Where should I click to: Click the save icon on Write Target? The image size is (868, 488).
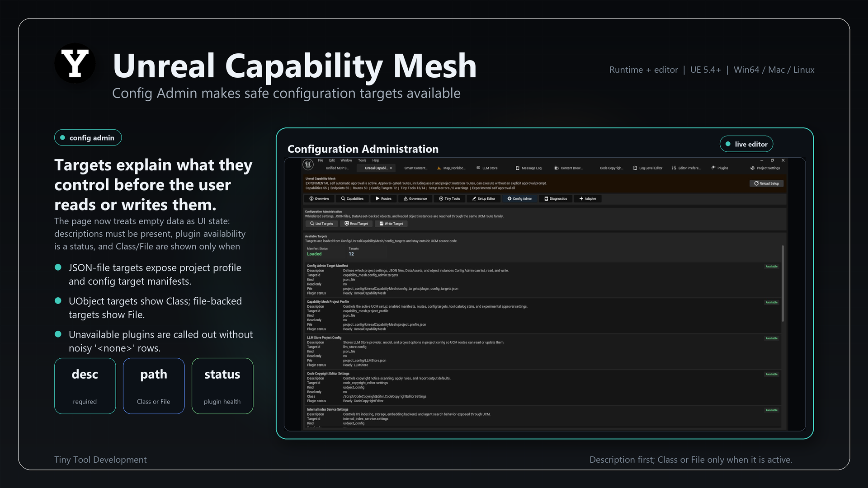[382, 224]
